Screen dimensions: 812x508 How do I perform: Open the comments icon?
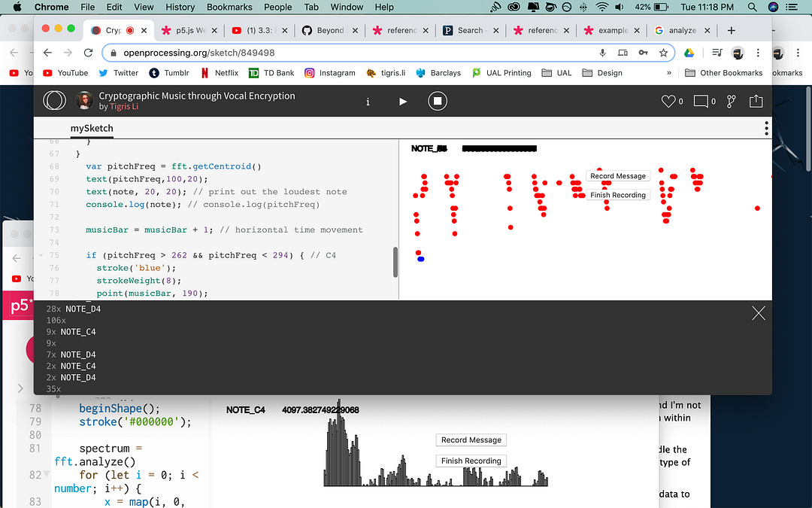(x=701, y=101)
